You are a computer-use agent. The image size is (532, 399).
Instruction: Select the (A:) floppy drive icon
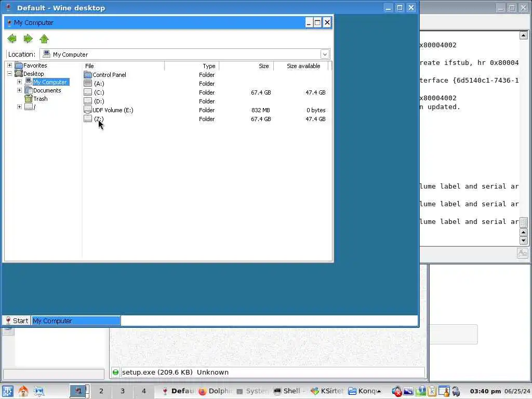pyautogui.click(x=87, y=84)
